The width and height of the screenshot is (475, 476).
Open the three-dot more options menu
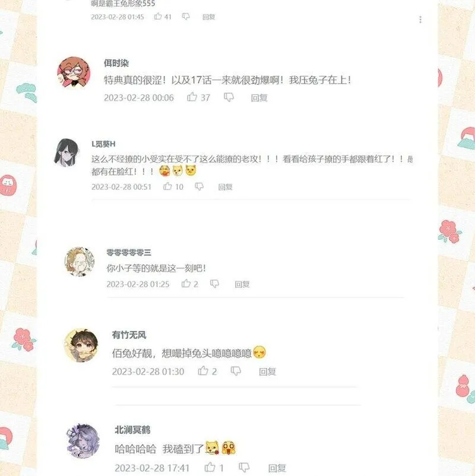420,20
